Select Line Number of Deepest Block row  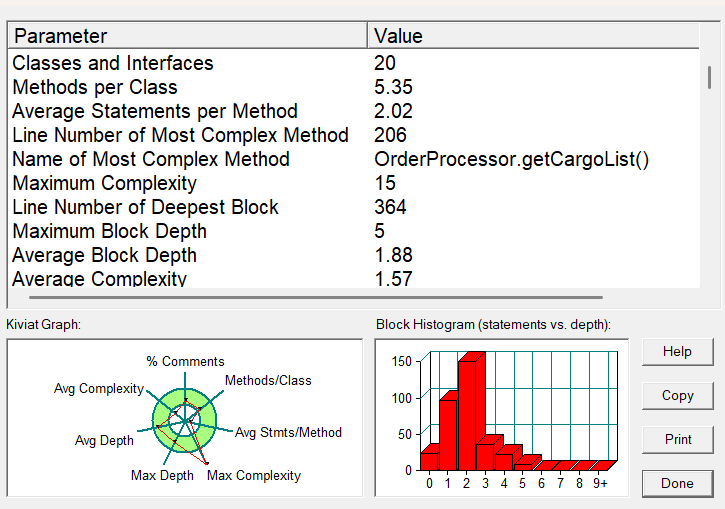click(354, 207)
